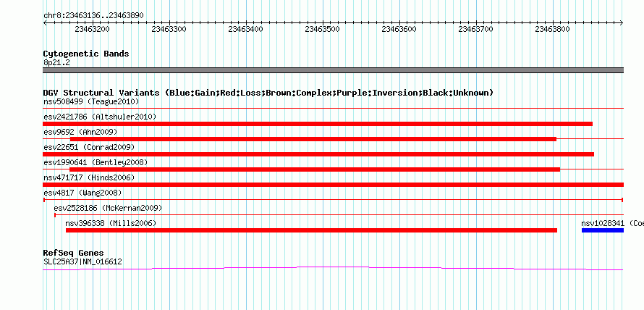Click the thin esv4817 variant line

tap(333, 200)
